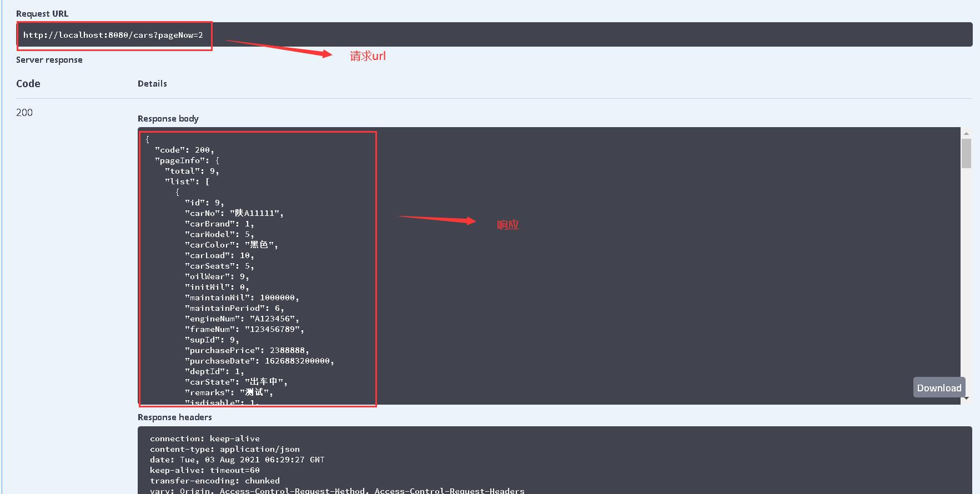Click the date header Tue, 03 Aug 2021
This screenshot has width=980, height=494.
click(237, 460)
